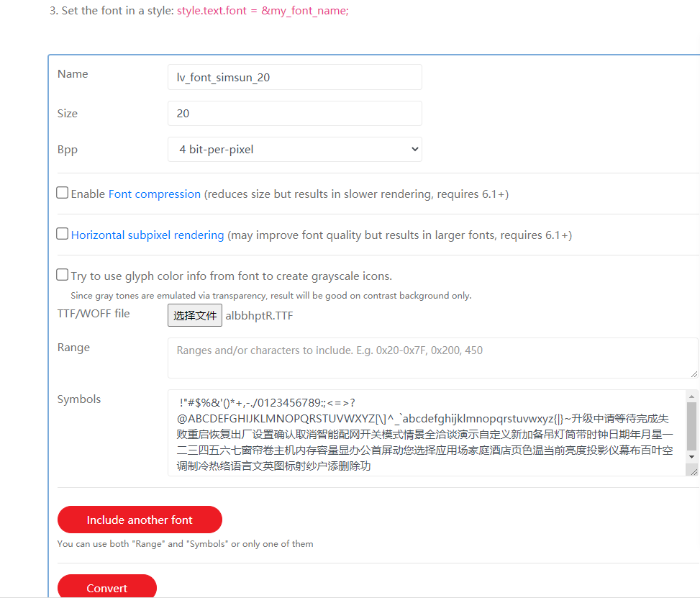Viewport: 700px width, 598px height.
Task: Click the Range textarea resize handle
Action: 694,373
